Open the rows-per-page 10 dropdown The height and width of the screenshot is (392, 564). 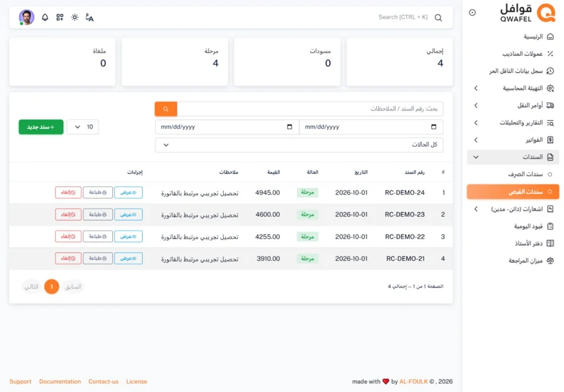tap(83, 127)
